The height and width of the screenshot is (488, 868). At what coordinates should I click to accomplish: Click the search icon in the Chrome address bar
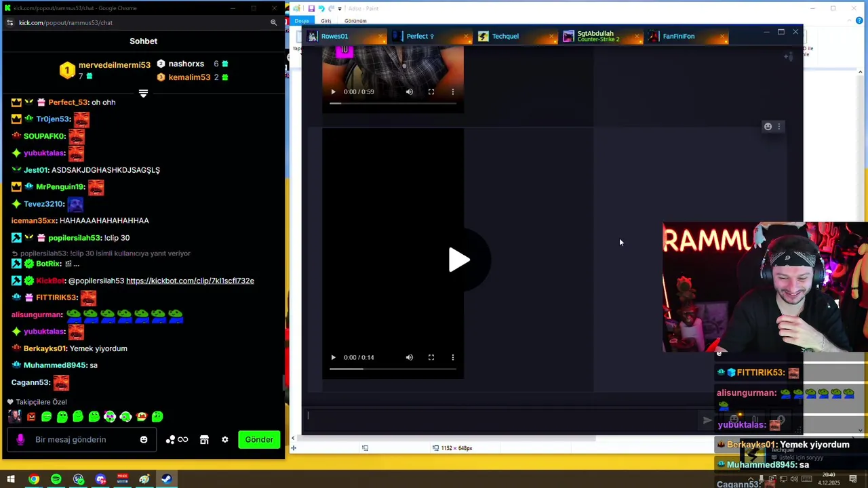274,22
